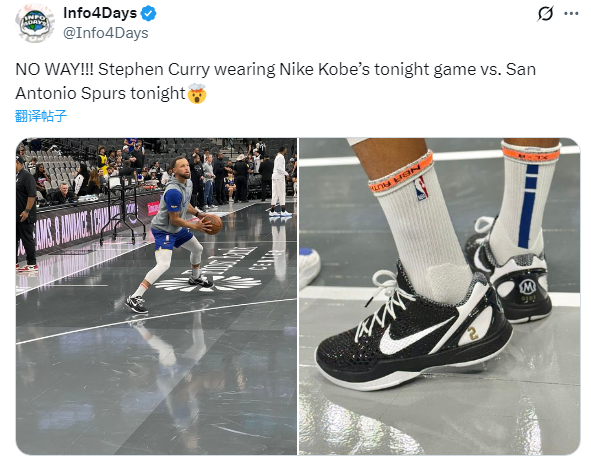Viewport: 591px width, 460px height.
Task: Open the right close-up sneaker photo
Action: (439, 296)
